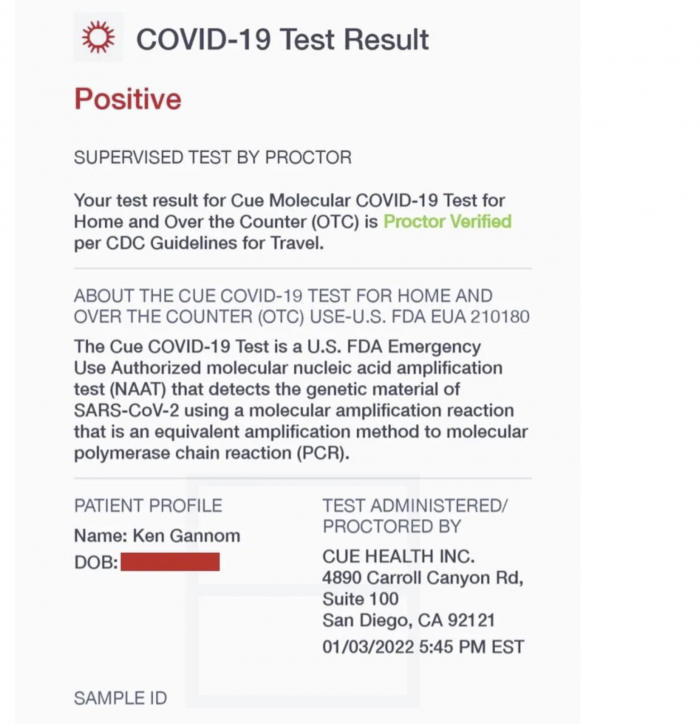Click the Patient Profile heading

click(148, 506)
